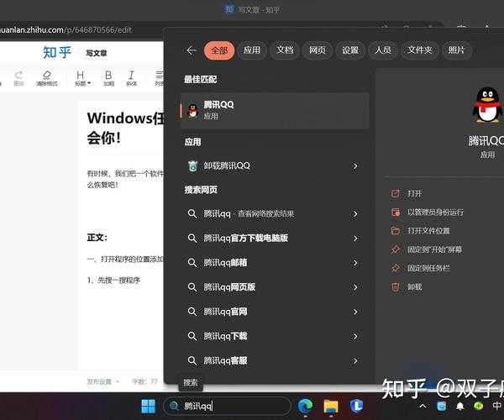Click 打开文件位置 folder icon
Viewport: 504px width, 420px height.
396,231
